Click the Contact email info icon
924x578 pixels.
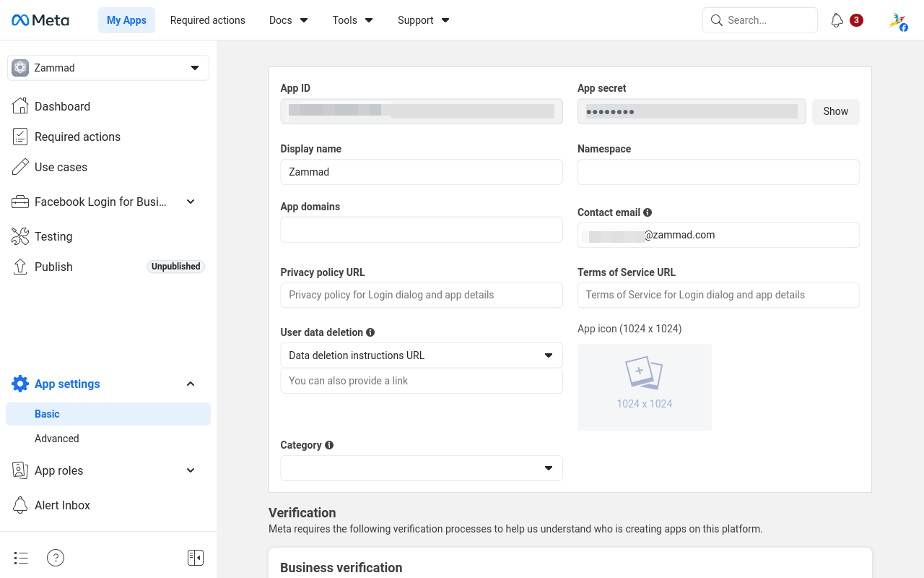click(648, 212)
